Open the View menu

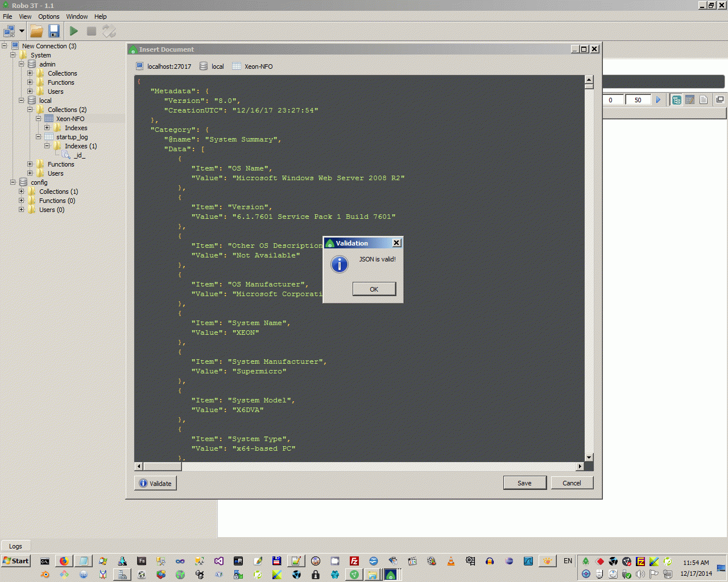[25, 16]
